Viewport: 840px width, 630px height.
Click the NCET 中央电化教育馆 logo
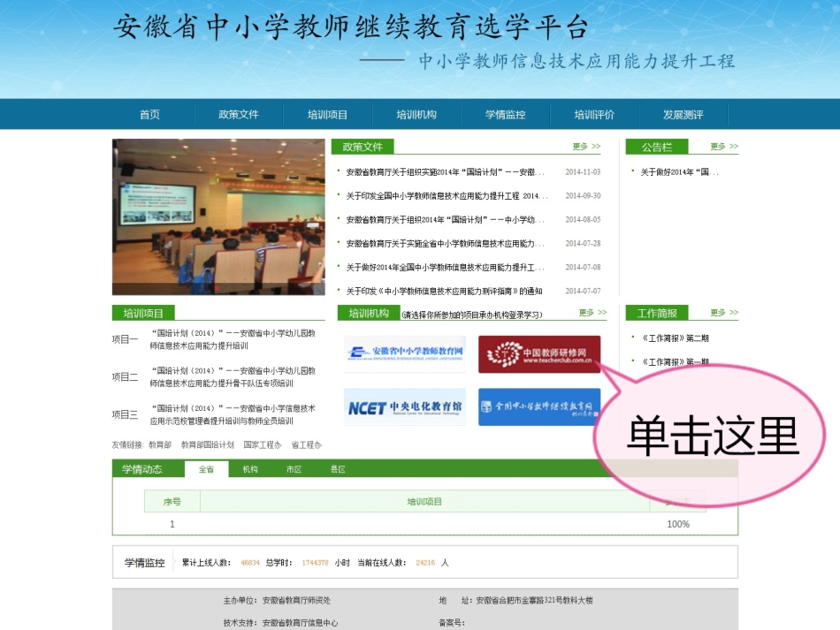pyautogui.click(x=405, y=407)
